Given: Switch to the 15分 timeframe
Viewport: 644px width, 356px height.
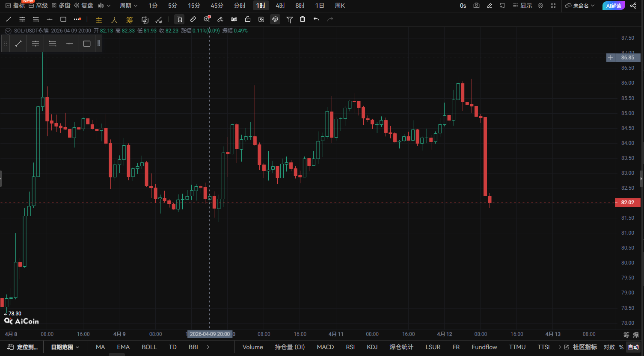Looking at the screenshot, I should click(x=194, y=6).
